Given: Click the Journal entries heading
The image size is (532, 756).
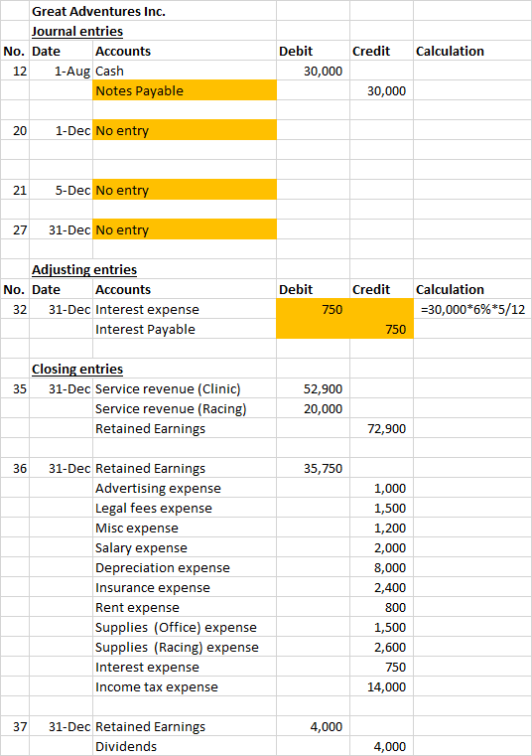Looking at the screenshot, I should pos(77,32).
